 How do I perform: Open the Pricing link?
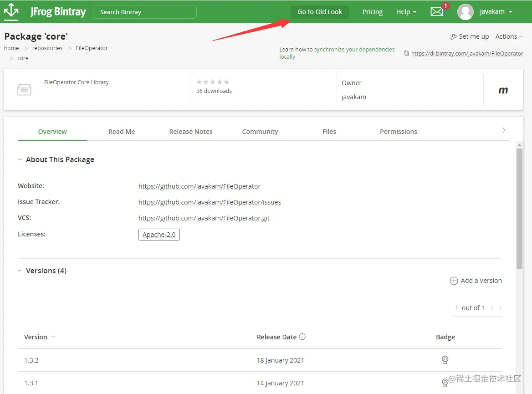point(372,12)
